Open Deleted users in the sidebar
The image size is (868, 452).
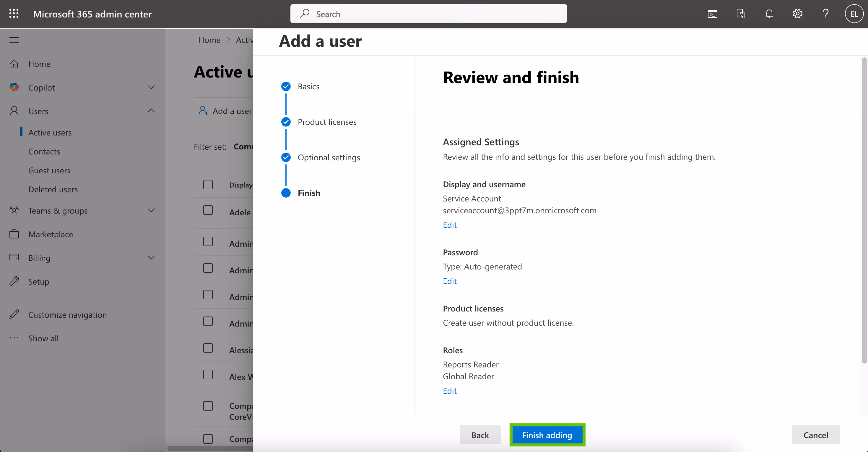[53, 189]
